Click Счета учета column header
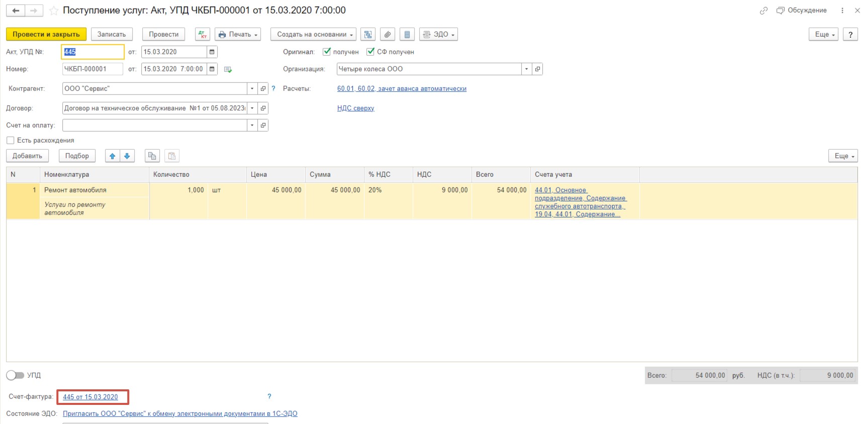Viewport: 868px width, 424px height. [585, 174]
